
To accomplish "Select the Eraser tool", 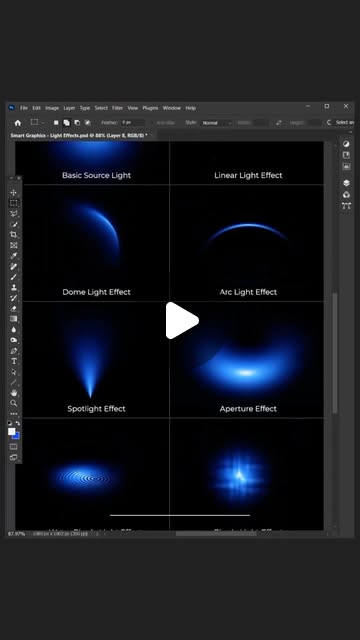I will click(x=14, y=309).
